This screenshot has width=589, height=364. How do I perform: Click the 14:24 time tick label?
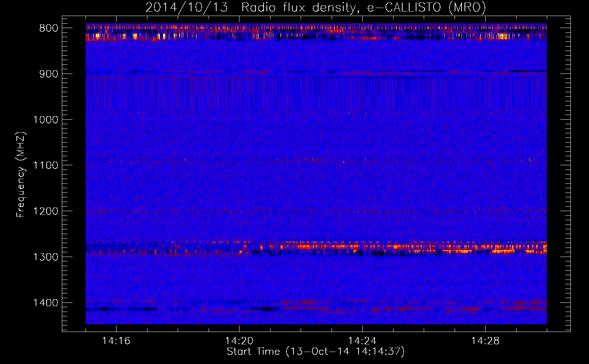362,341
